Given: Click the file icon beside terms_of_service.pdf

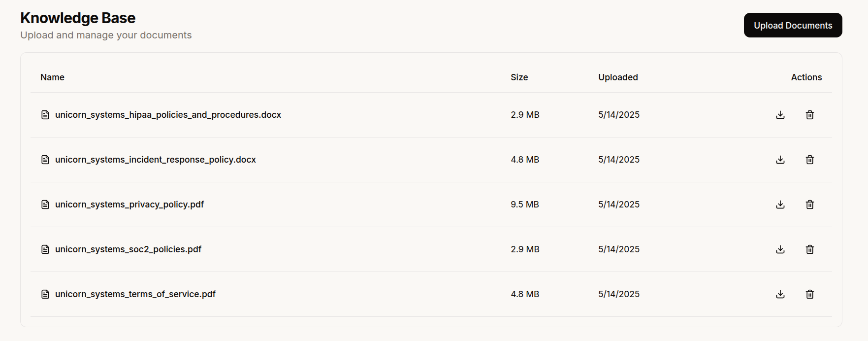Looking at the screenshot, I should coord(45,294).
